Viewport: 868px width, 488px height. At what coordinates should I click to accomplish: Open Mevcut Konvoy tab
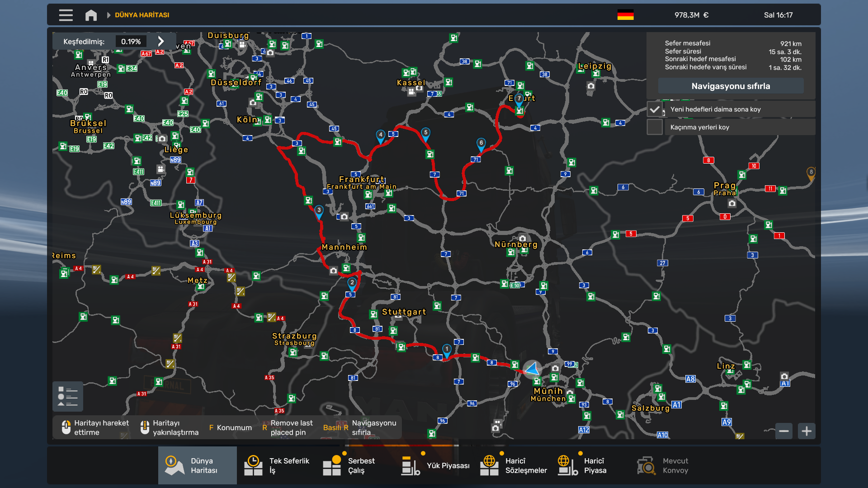click(x=670, y=465)
